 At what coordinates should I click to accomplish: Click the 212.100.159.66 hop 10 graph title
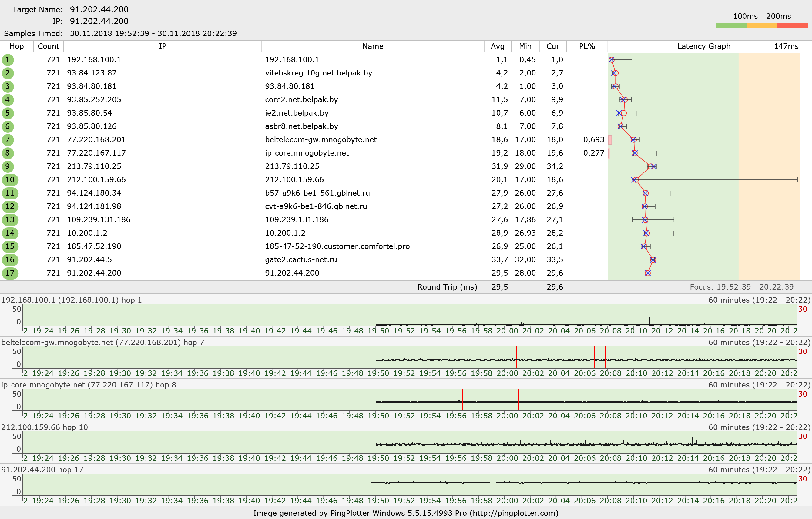[45, 428]
